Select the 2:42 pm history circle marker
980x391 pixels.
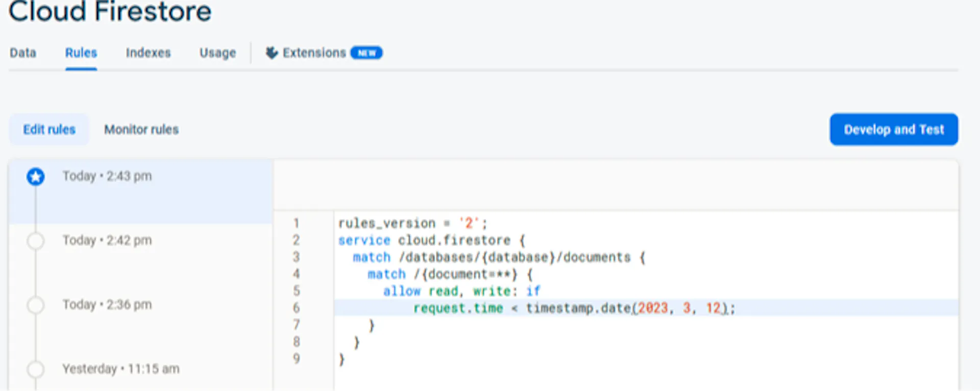coord(36,241)
